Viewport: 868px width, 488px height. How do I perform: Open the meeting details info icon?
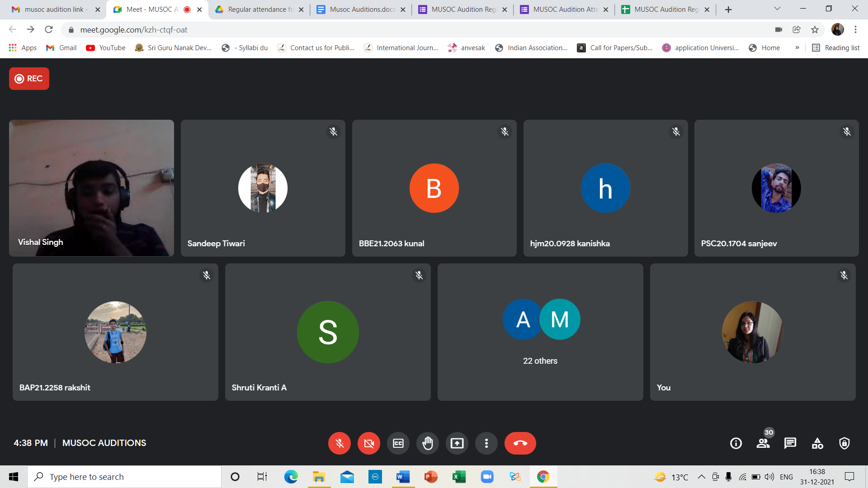[736, 443]
